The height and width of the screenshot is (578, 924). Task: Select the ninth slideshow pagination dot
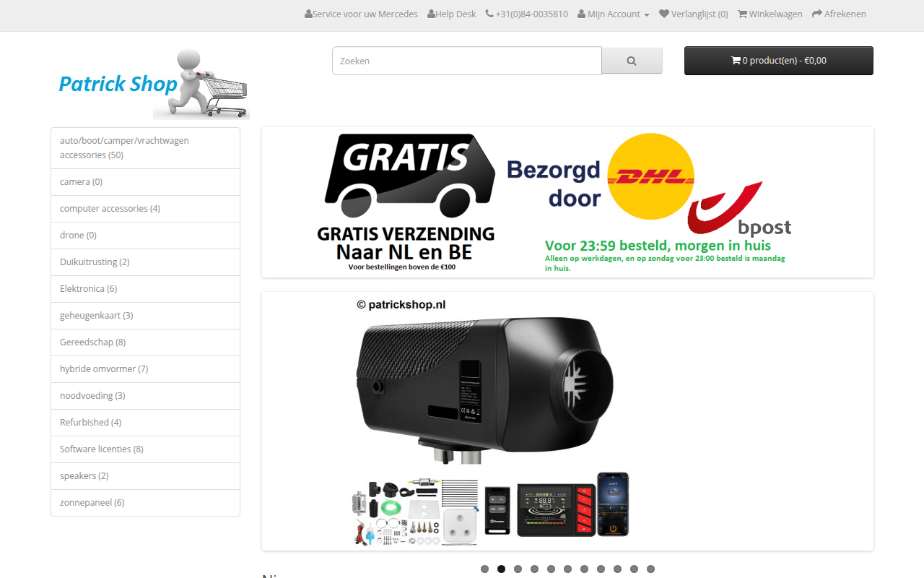617,569
